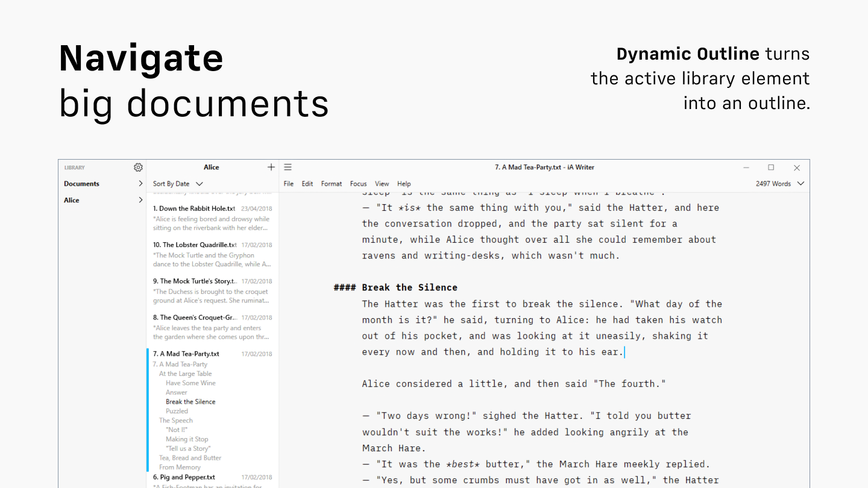Screen dimensions: 868x488
Task: Open the Focus menu
Action: [358, 184]
